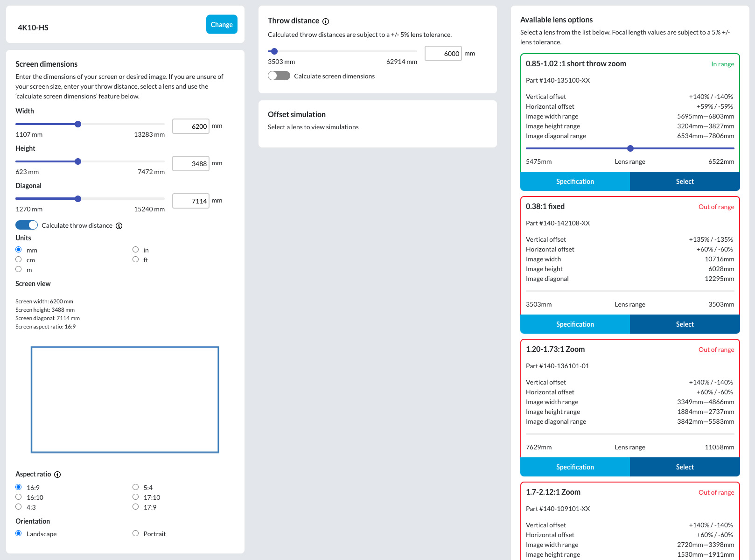Click the info icon beside Throw distance
This screenshot has height=560, width=755.
(x=326, y=21)
